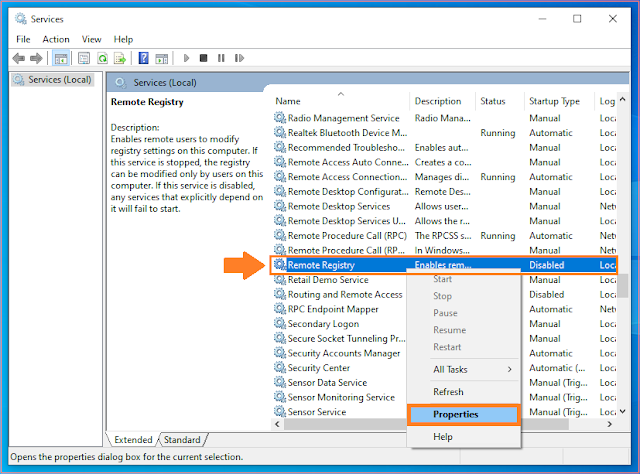
Task: Click gear icon beside Security Accounts Manager
Action: [x=280, y=353]
